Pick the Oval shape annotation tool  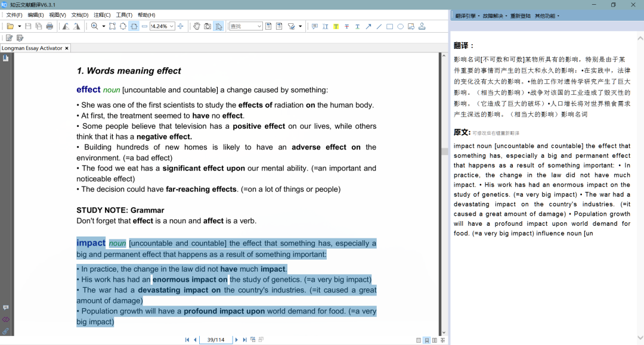(x=400, y=26)
